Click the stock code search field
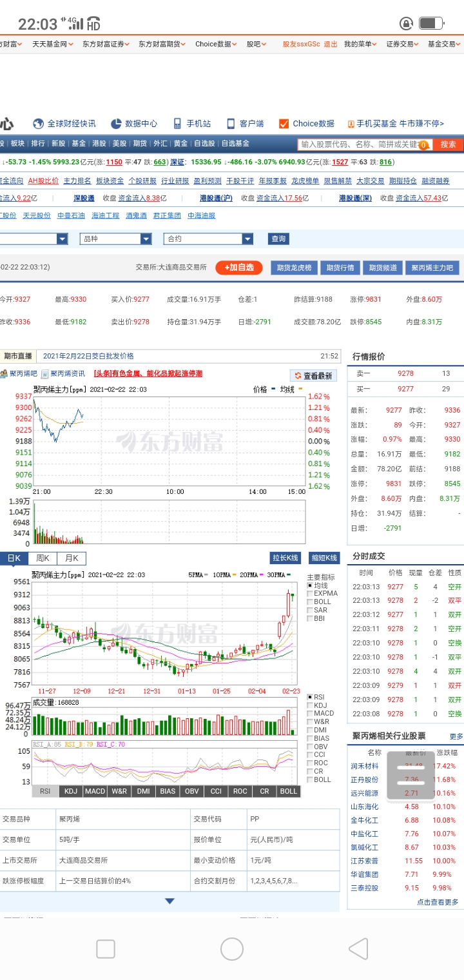 [364, 144]
